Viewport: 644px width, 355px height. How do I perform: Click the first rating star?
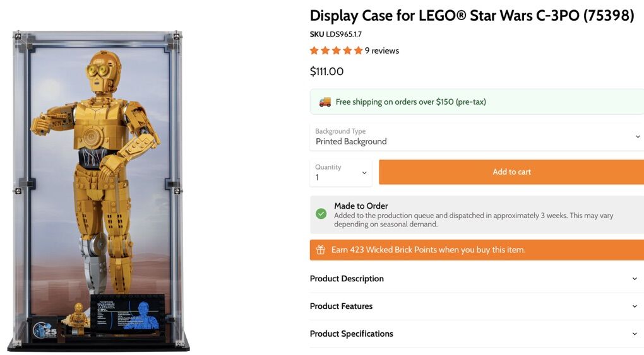[314, 50]
